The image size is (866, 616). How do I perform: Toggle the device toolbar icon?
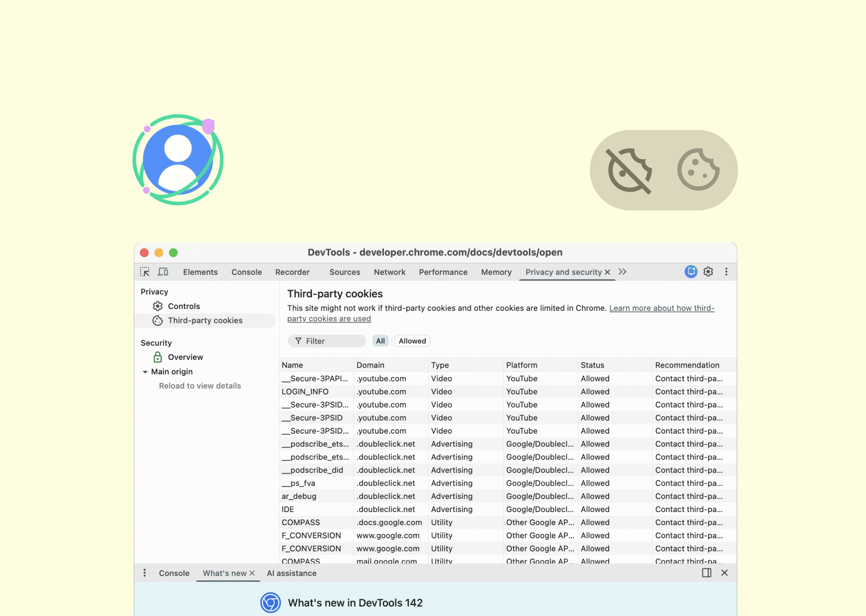(163, 272)
